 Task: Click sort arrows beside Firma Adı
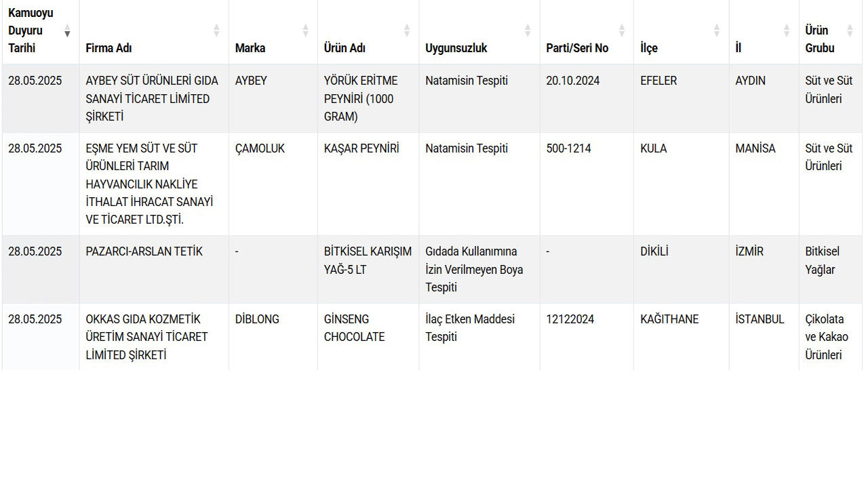point(216,30)
